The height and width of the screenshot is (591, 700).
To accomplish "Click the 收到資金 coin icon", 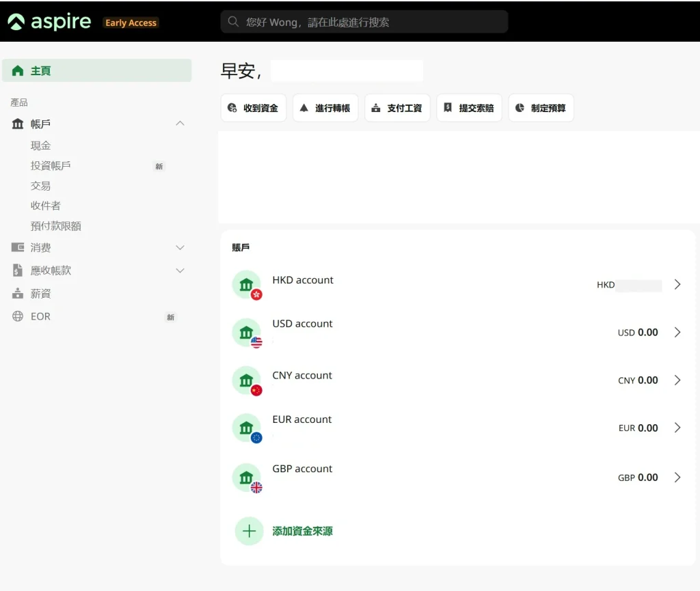I will point(232,108).
